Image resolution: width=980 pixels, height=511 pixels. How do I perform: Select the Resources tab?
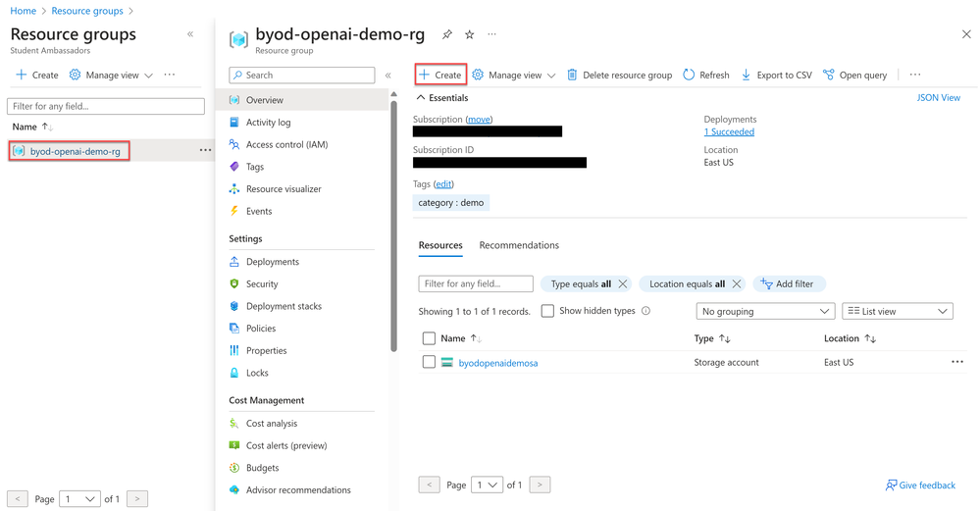point(440,245)
